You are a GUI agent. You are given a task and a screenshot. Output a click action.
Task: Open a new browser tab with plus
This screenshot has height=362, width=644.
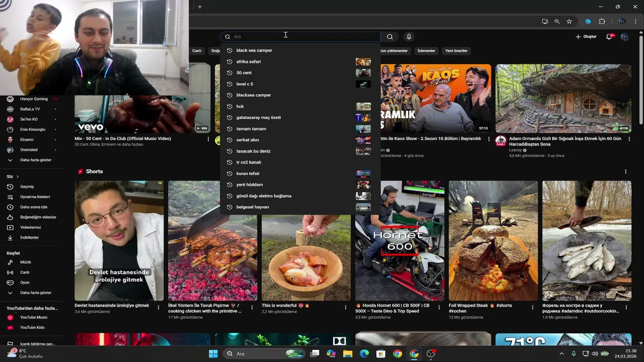200,7
